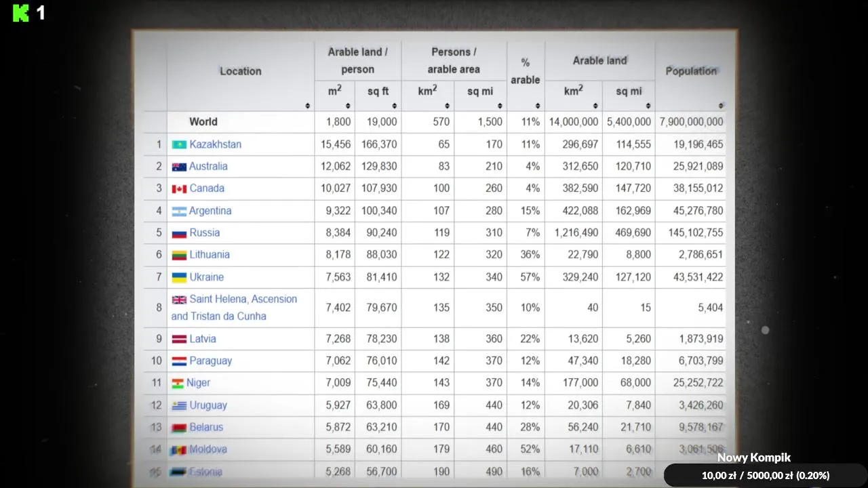Follow the Canada link

207,188
